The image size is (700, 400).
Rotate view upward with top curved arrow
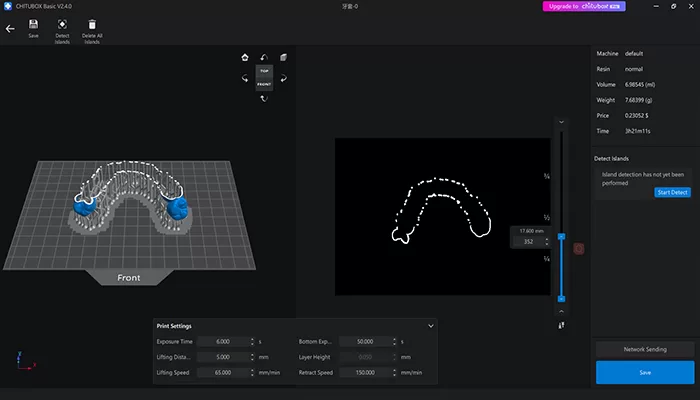tap(264, 57)
